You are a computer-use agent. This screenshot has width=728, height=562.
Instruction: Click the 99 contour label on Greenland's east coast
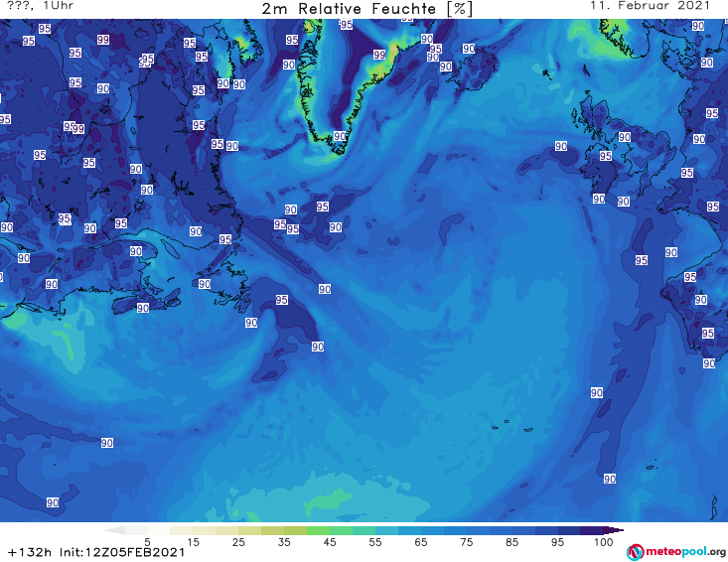click(x=379, y=55)
